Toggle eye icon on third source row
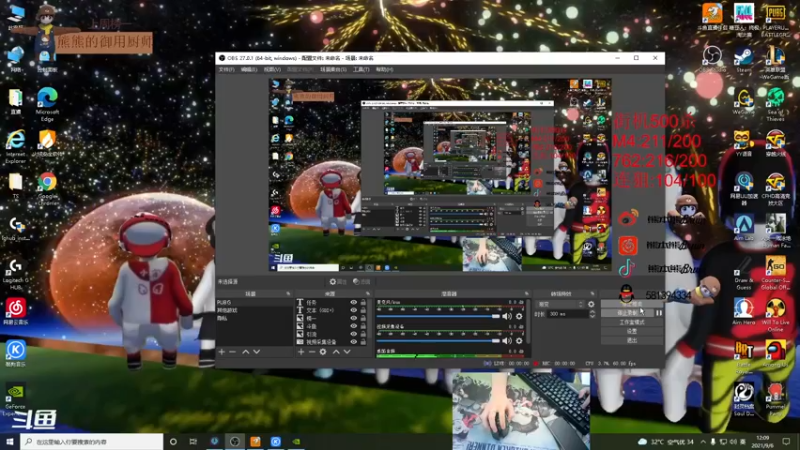This screenshot has height=450, width=800. [354, 318]
